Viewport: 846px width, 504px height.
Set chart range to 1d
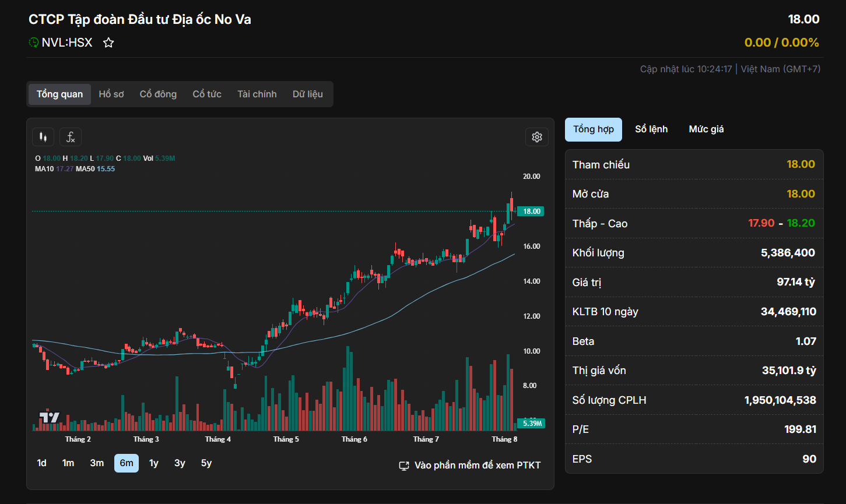pyautogui.click(x=41, y=463)
